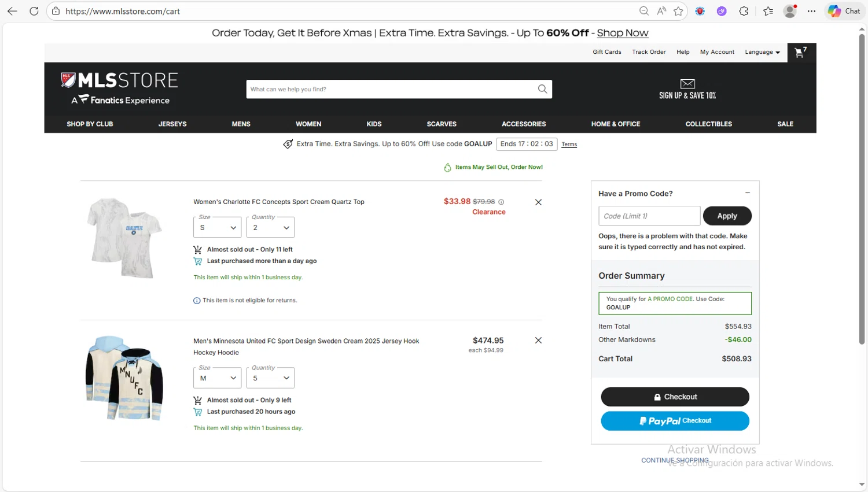The width and height of the screenshot is (868, 492).
Task: Open the promotion Terms link
Action: coord(569,145)
